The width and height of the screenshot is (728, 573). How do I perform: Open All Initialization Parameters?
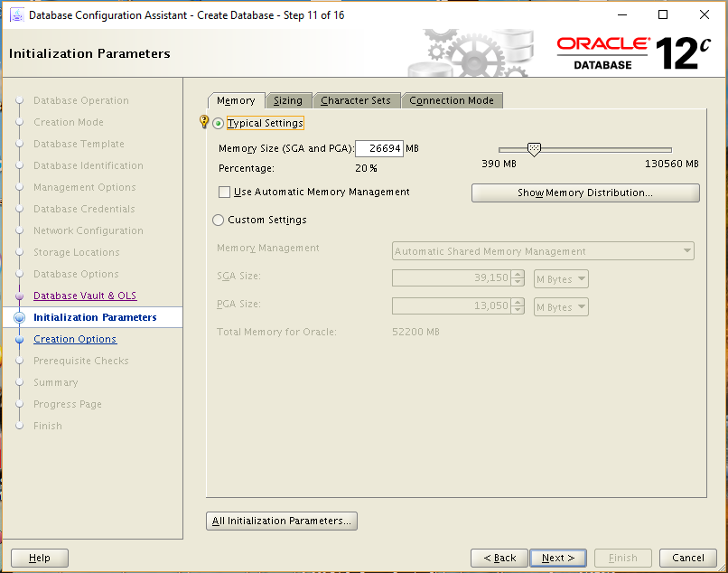[281, 521]
